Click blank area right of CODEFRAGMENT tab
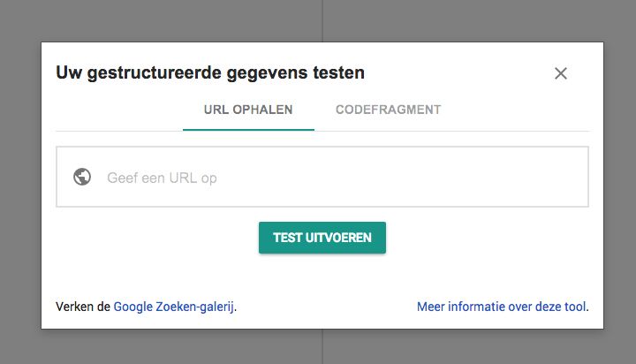 pos(521,110)
